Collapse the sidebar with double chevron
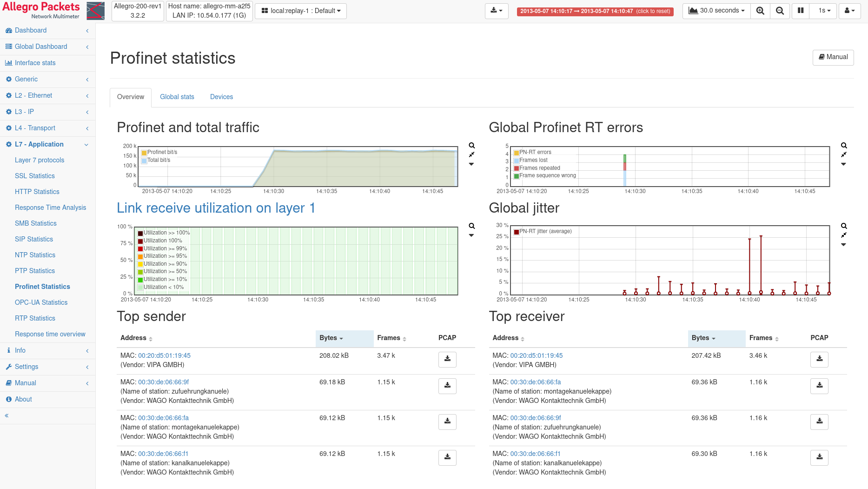Screen dimensions: 868x489 point(7,415)
